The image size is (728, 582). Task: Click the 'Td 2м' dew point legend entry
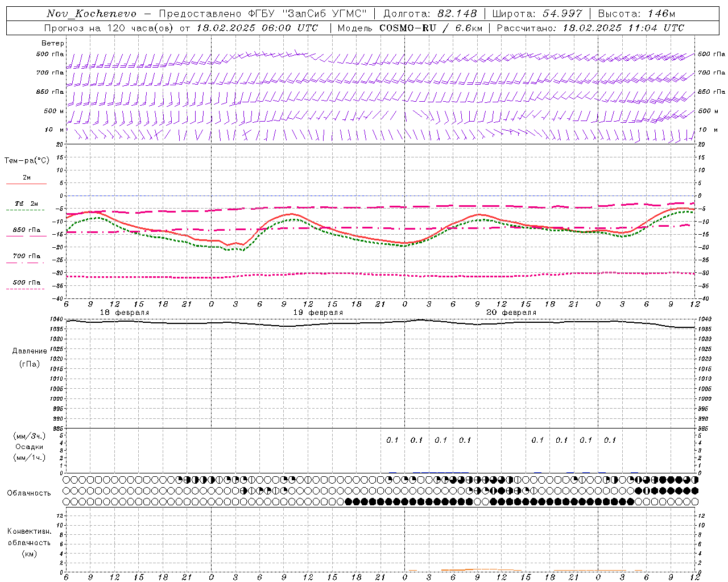[27, 203]
